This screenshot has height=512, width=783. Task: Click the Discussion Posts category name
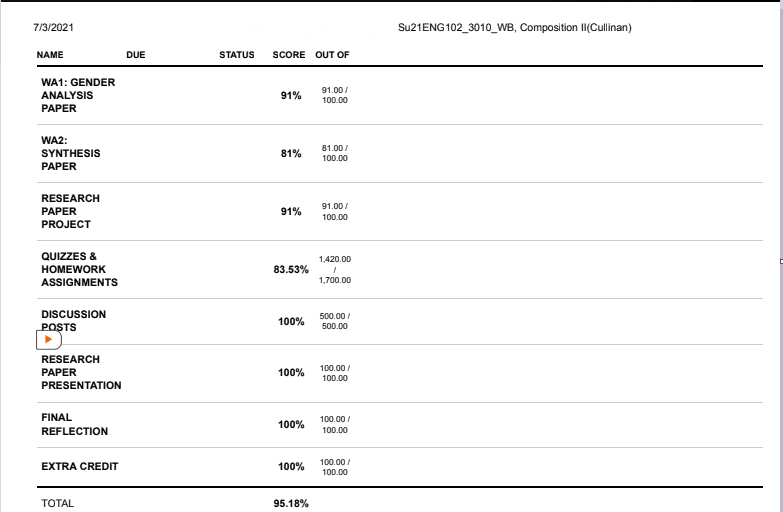pos(73,320)
